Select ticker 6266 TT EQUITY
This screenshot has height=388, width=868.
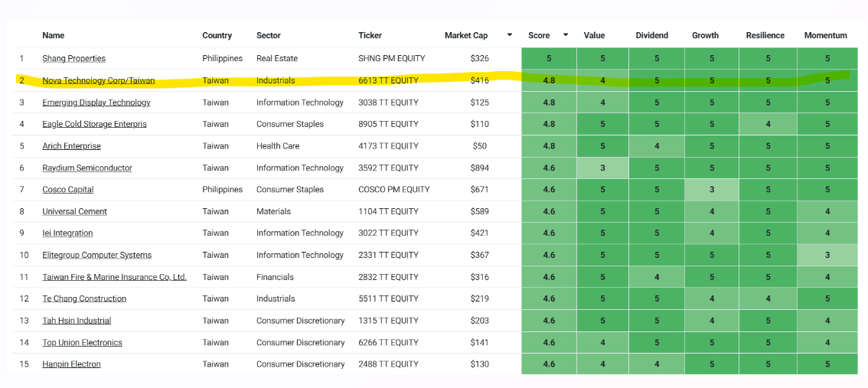388,343
